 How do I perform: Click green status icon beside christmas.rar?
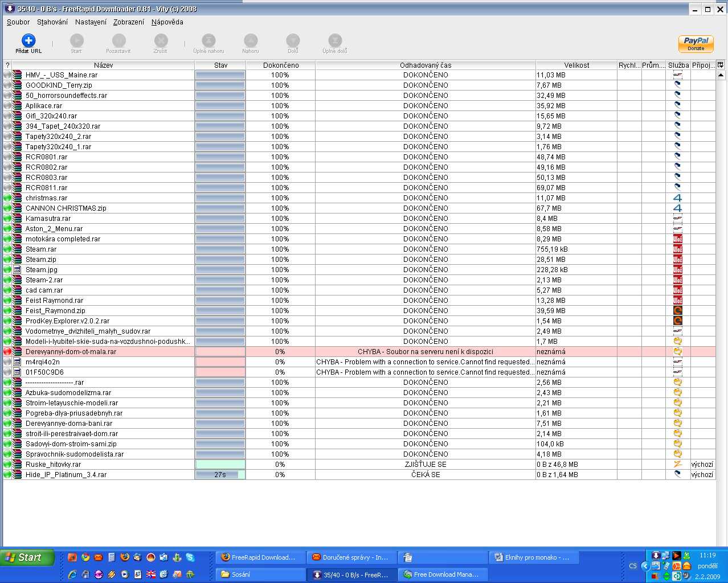pyautogui.click(x=7, y=198)
